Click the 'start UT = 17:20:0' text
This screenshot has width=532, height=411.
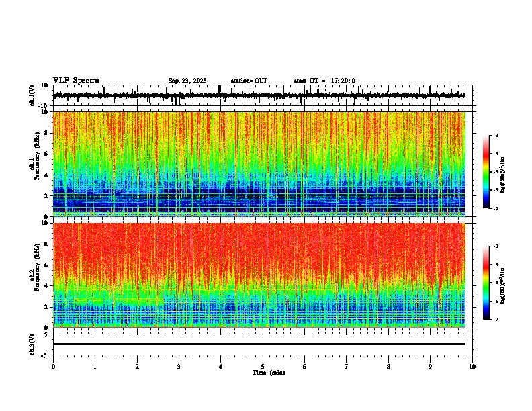(324, 81)
